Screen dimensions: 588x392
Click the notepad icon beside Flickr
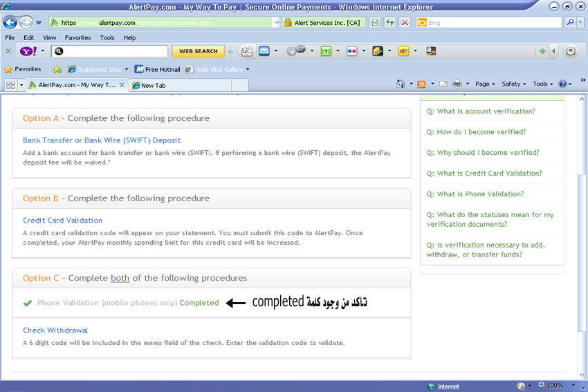pos(378,51)
